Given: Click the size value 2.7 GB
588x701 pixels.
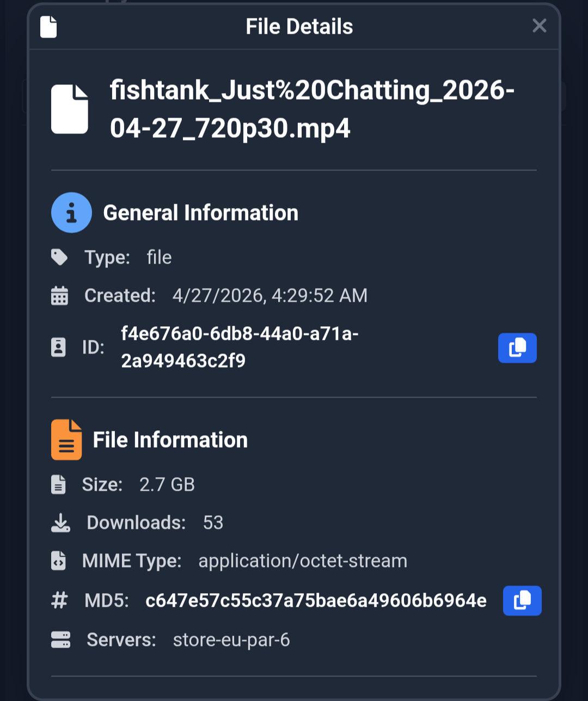Looking at the screenshot, I should (167, 484).
